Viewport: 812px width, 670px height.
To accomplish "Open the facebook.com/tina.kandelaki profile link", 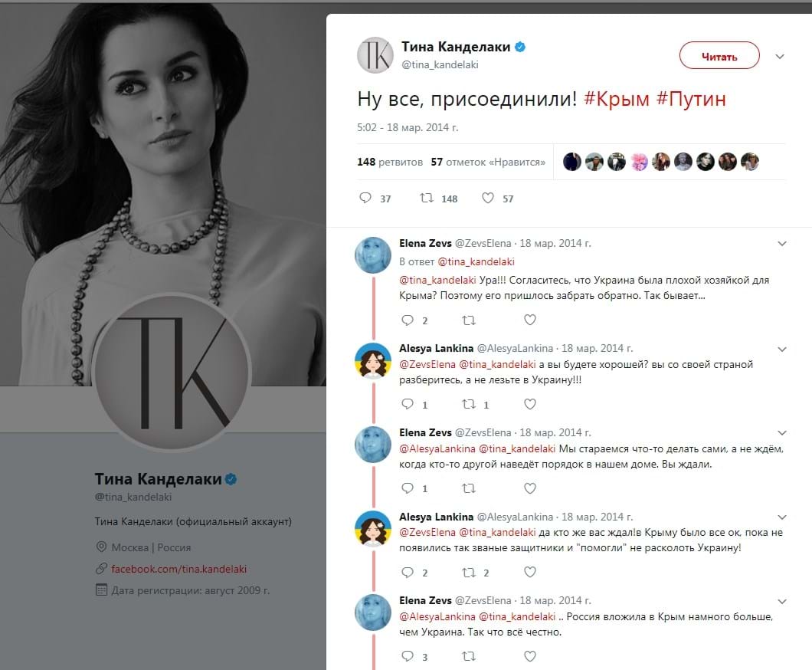I will (178, 569).
